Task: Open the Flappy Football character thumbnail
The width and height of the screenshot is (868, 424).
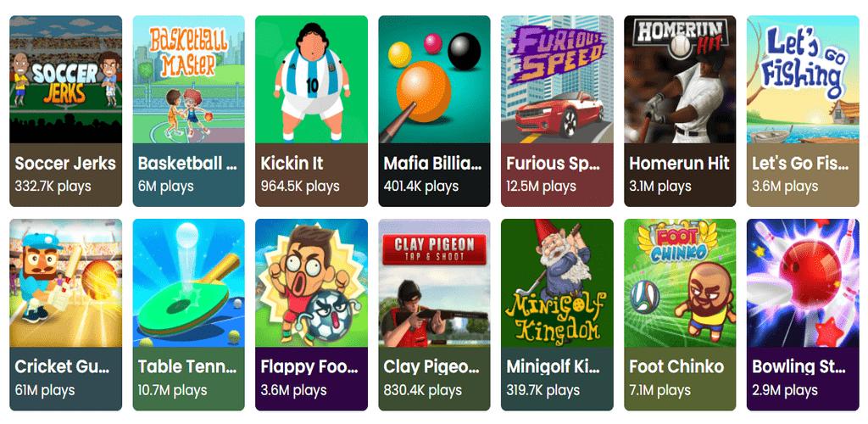Action: pyautogui.click(x=311, y=283)
